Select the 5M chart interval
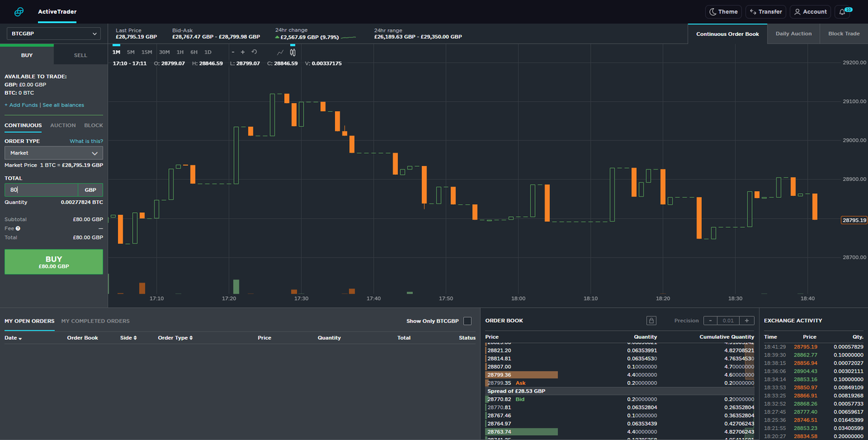 tap(130, 52)
